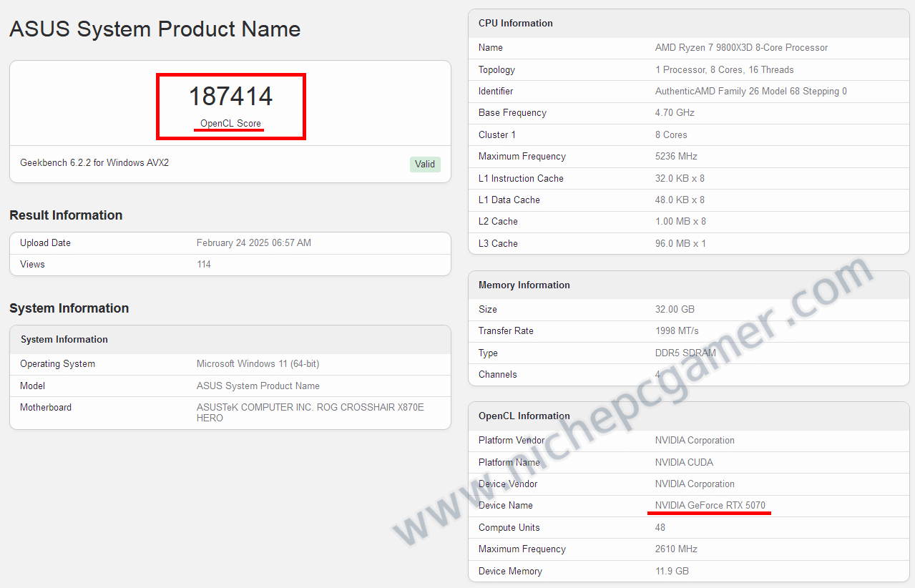915x588 pixels.
Task: Select the 96.0 MB x 1 value
Action: [680, 243]
